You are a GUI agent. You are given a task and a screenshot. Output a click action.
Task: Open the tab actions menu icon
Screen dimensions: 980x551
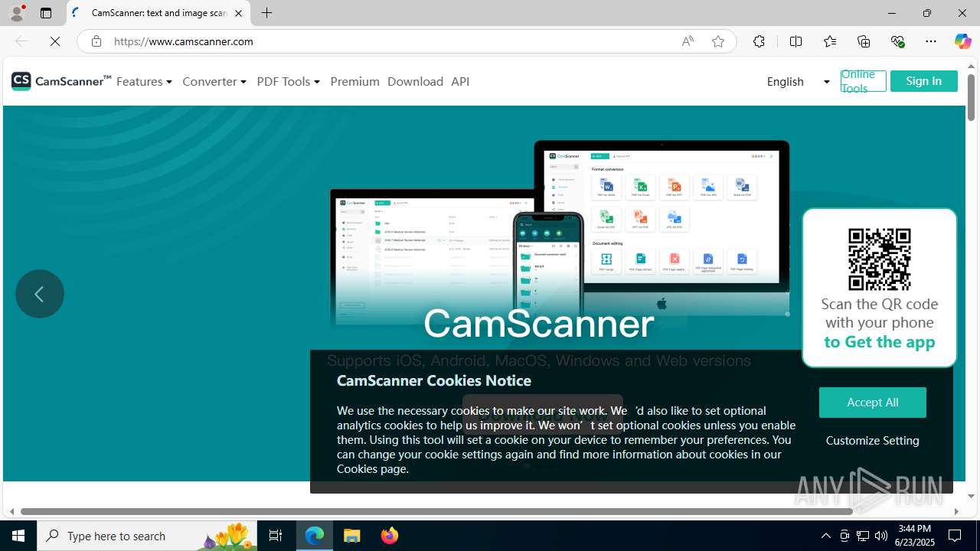pos(46,13)
